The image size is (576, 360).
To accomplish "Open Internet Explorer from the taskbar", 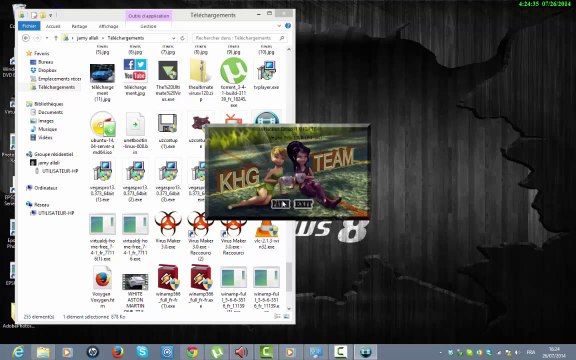I will [x=17, y=352].
